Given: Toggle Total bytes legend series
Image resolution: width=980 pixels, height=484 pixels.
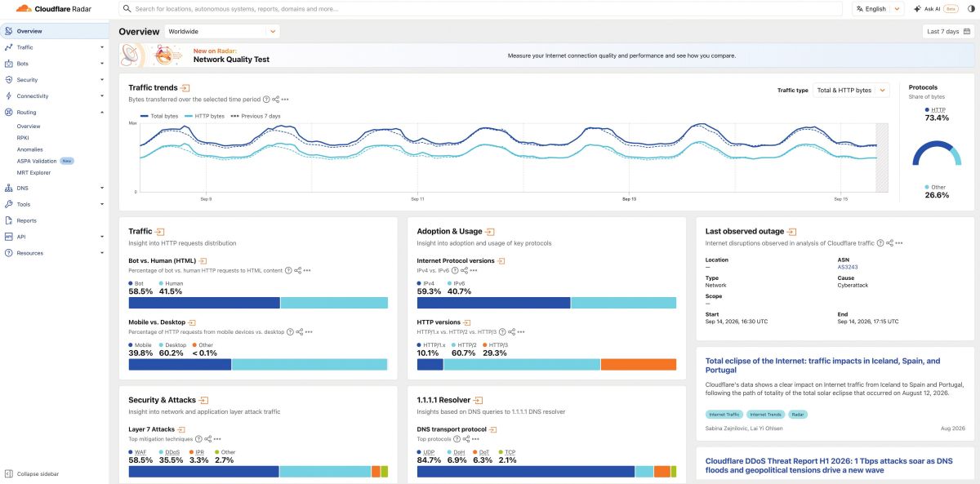Looking at the screenshot, I should pos(159,116).
